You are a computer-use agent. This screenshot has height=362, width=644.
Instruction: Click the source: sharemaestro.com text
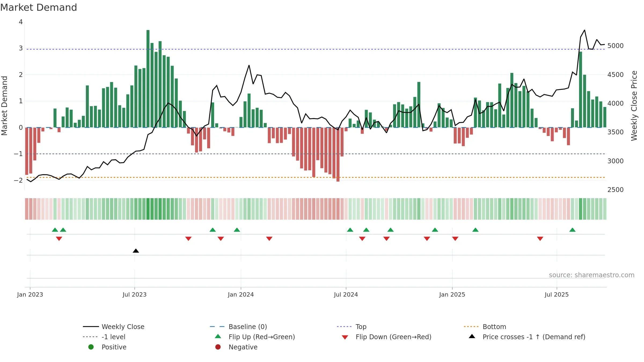[x=592, y=275]
